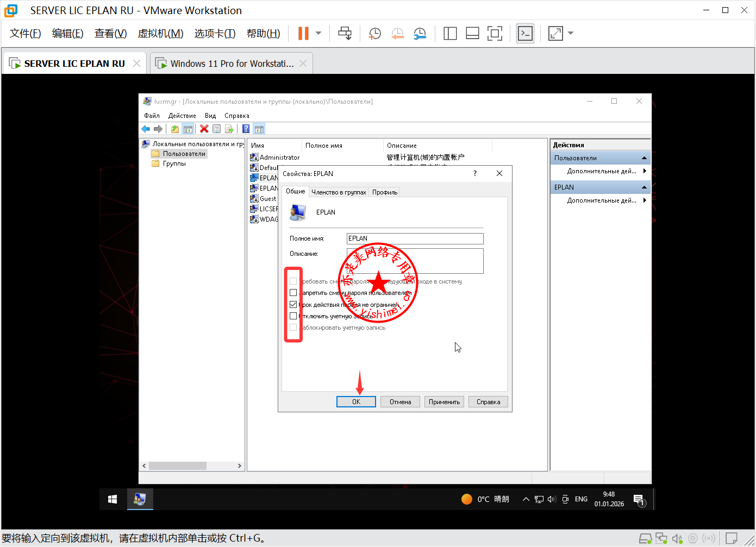
Task: Enable 'Запретить смену пароля пользователем' checkbox
Action: [x=293, y=293]
